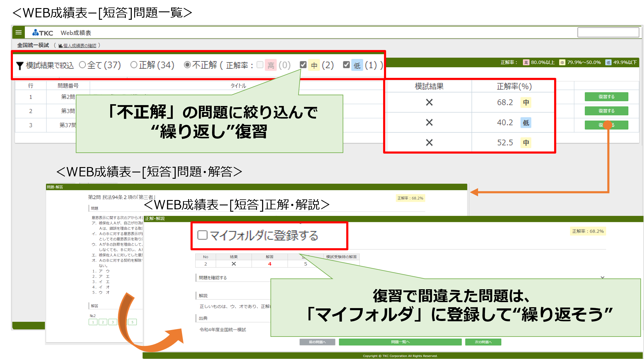Open the hamburger menu icon
Viewport: 644px width, 359px height.
pos(19,32)
